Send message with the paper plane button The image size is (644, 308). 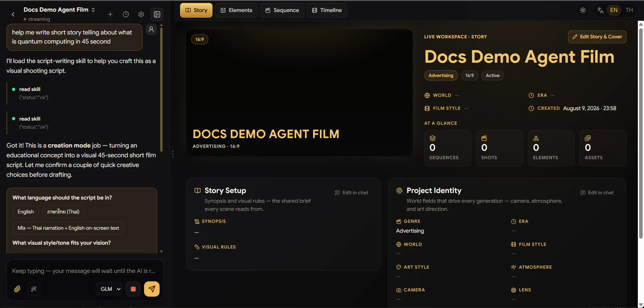[x=152, y=289]
